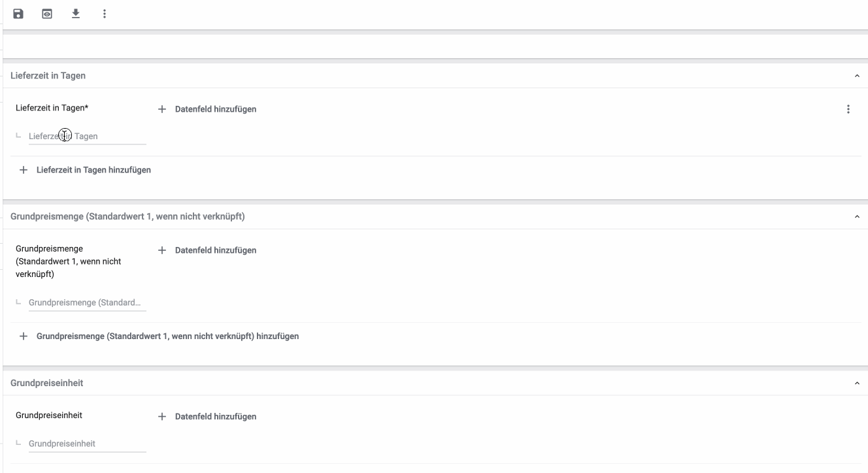Click the required 'Lieferzeit in Tagen*' field label

52,108
